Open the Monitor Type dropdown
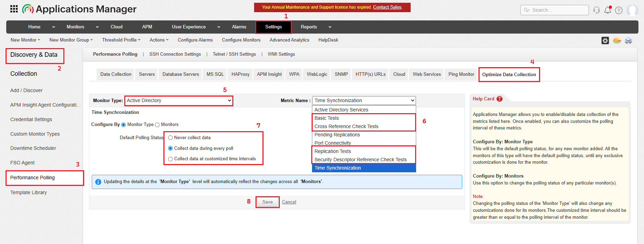The image size is (644, 244). click(179, 101)
